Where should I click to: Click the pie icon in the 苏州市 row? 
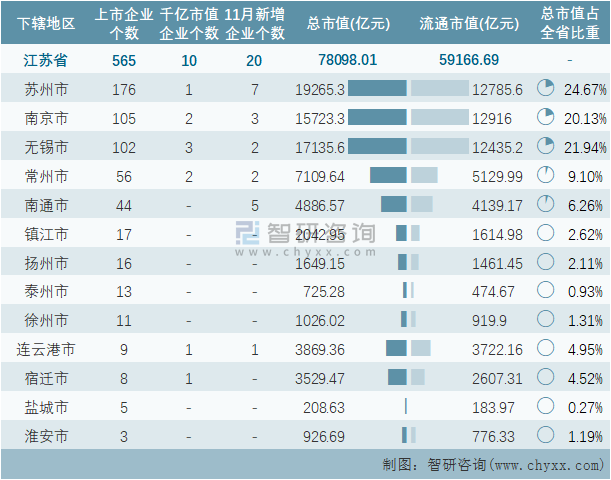(x=545, y=89)
